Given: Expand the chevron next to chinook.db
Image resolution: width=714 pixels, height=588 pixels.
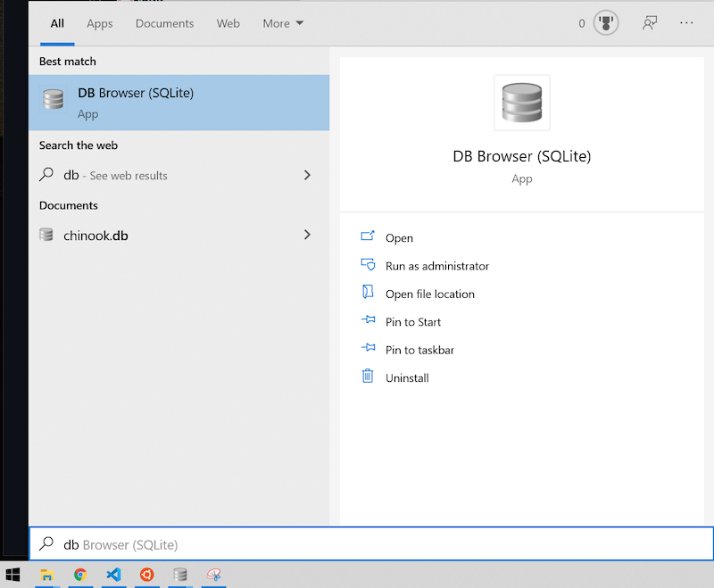Looking at the screenshot, I should coord(307,235).
